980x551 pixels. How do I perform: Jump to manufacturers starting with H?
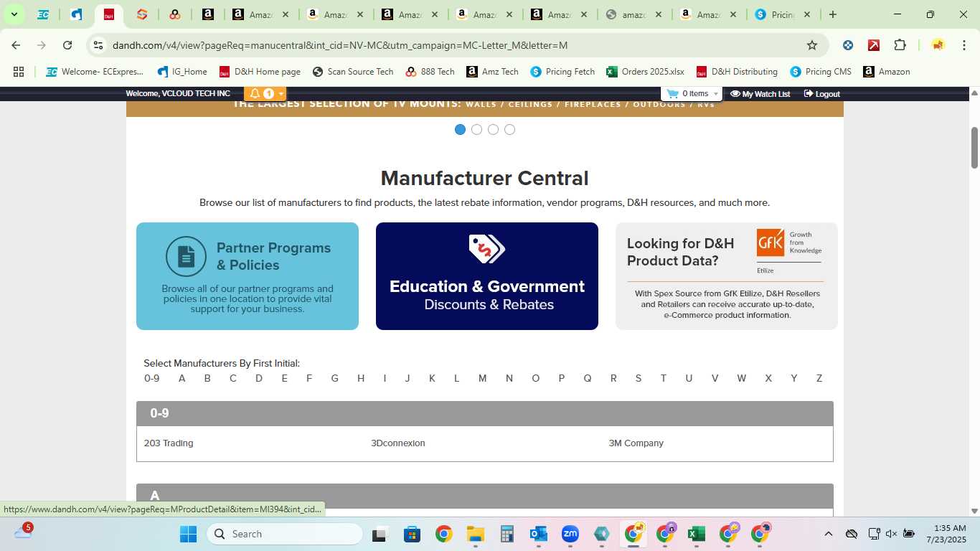pyautogui.click(x=361, y=378)
